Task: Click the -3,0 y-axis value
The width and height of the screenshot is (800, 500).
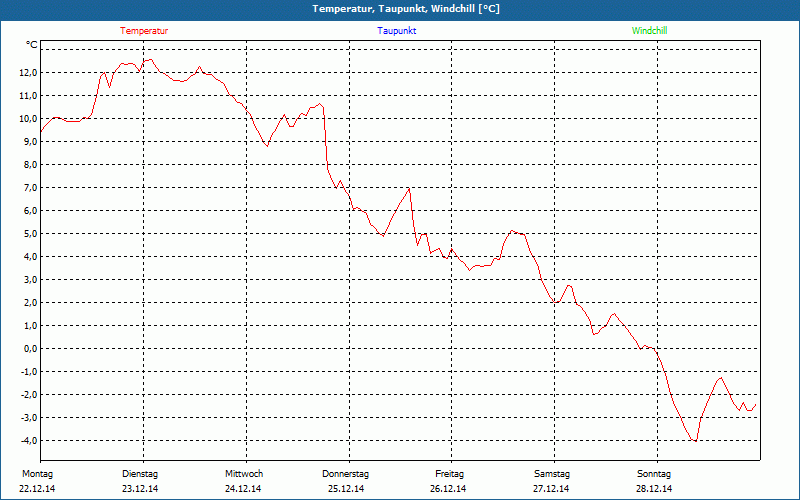Action: click(29, 417)
